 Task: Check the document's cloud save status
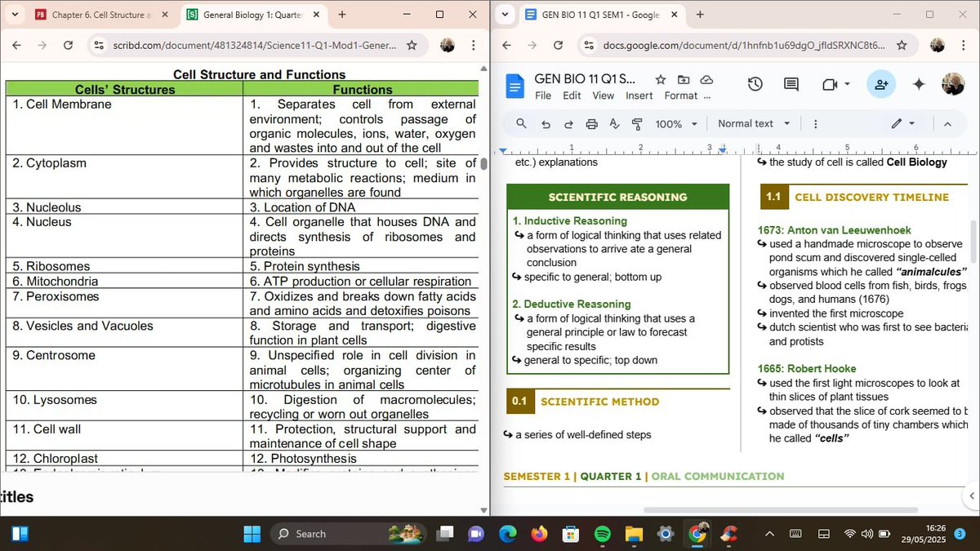tap(706, 79)
